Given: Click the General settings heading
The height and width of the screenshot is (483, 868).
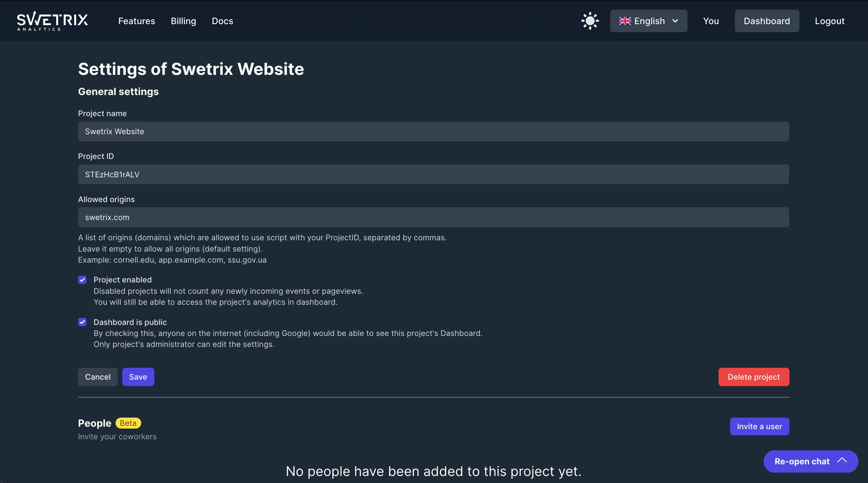Looking at the screenshot, I should [118, 92].
